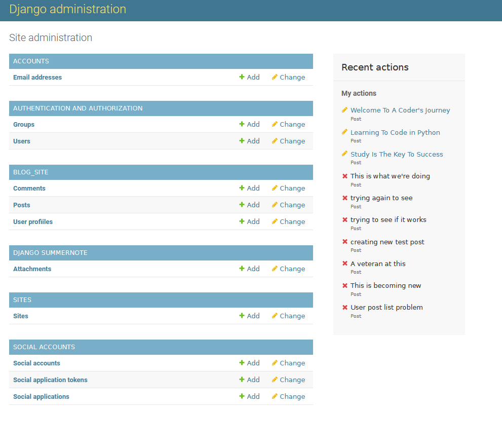
Task: Click the green plus icon to add Posts
Action: coord(242,205)
